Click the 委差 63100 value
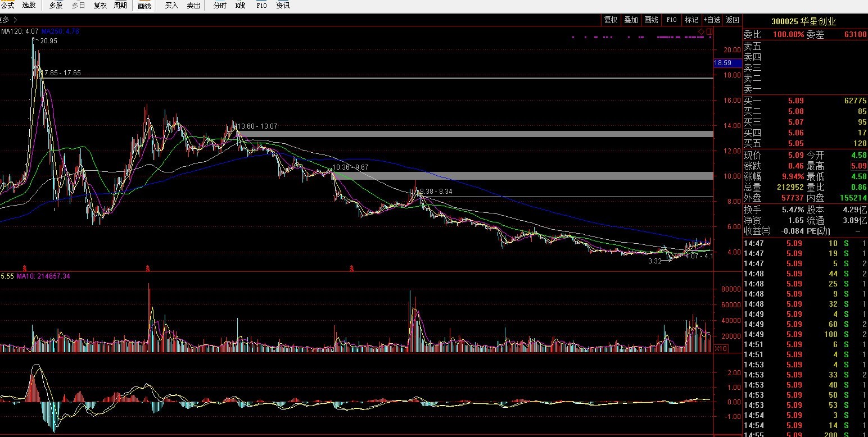 (855, 34)
